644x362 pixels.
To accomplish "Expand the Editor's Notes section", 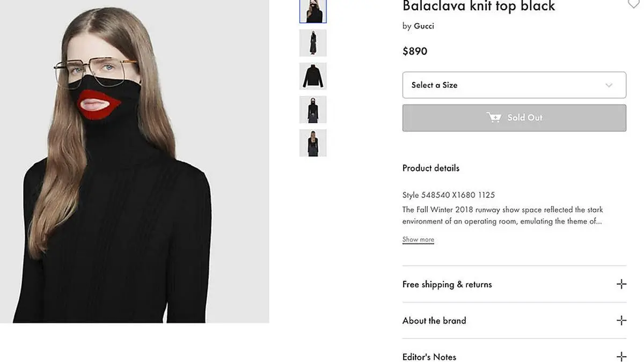I will 429,357.
